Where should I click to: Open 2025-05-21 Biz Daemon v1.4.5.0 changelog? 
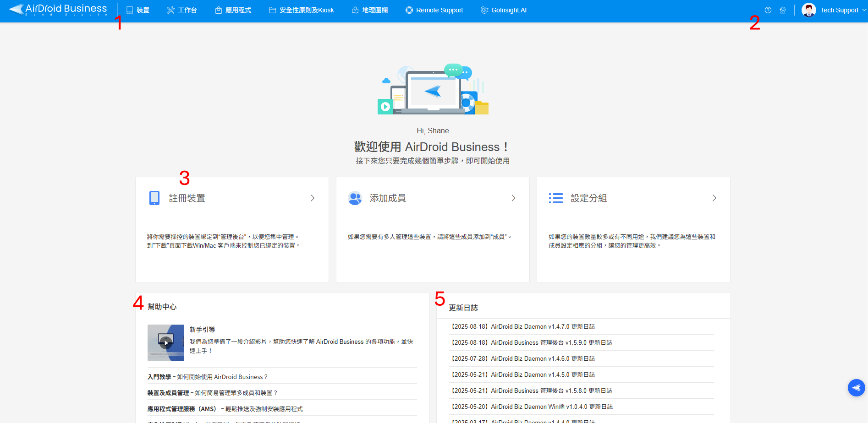click(x=522, y=374)
